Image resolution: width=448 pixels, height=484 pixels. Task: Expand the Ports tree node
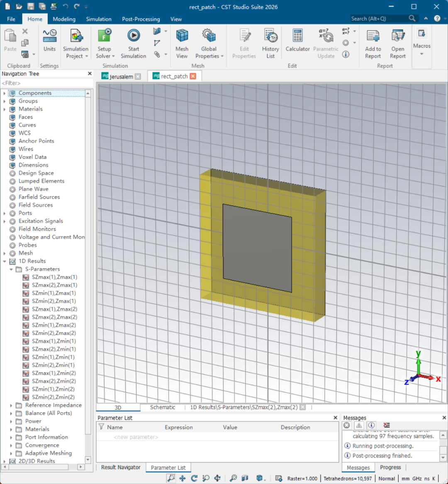[x=4, y=213]
